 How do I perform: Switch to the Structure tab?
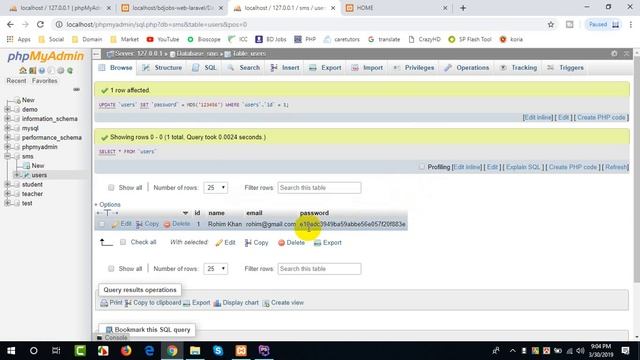pyautogui.click(x=162, y=68)
